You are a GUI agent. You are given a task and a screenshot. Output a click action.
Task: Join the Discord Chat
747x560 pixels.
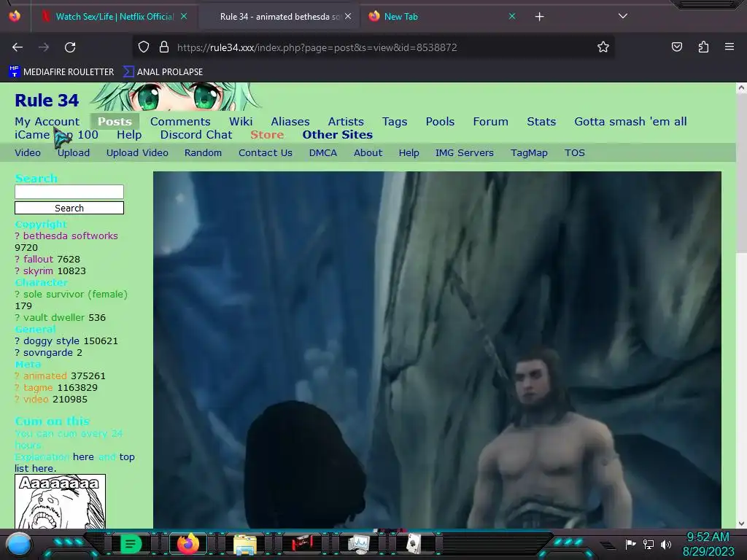(196, 135)
